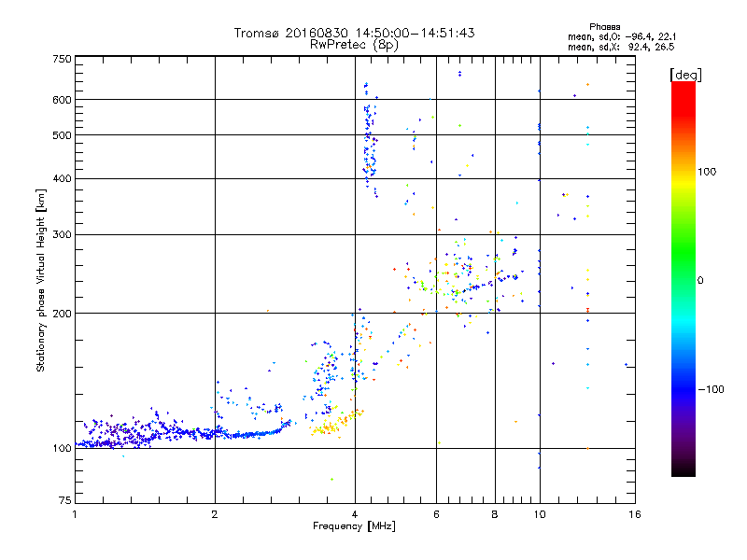747x560 pixels.
Task: Click the y-axis label '75'
Action: (x=65, y=500)
